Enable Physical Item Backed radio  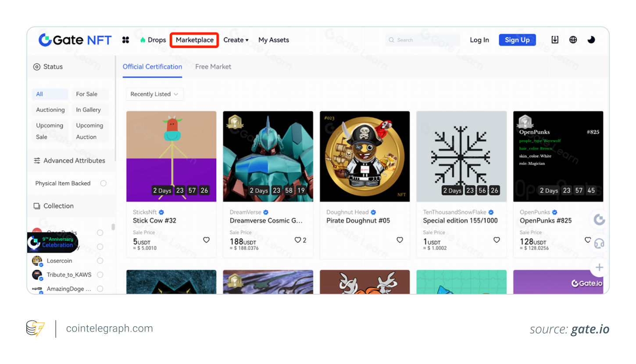(103, 184)
